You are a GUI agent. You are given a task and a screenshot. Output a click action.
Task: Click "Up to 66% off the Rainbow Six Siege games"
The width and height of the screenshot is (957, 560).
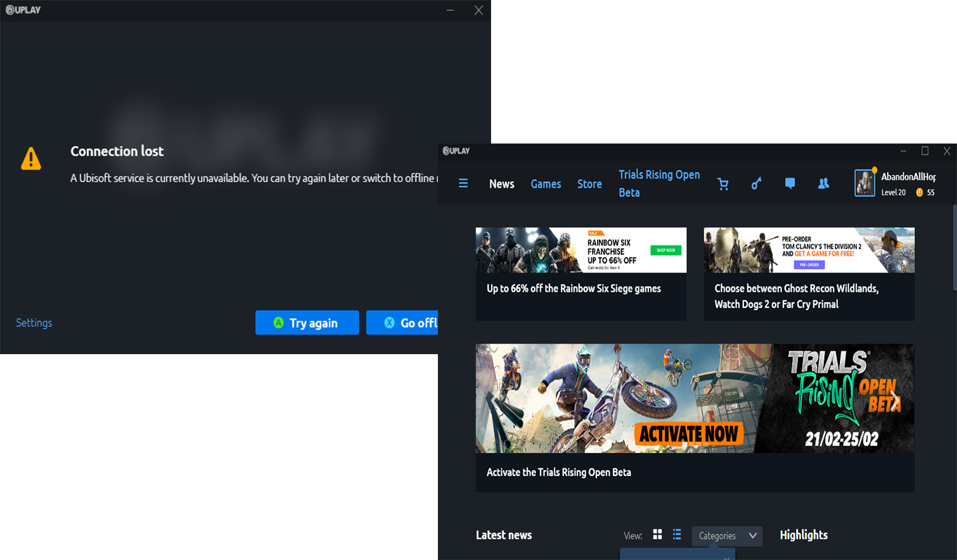pos(574,288)
